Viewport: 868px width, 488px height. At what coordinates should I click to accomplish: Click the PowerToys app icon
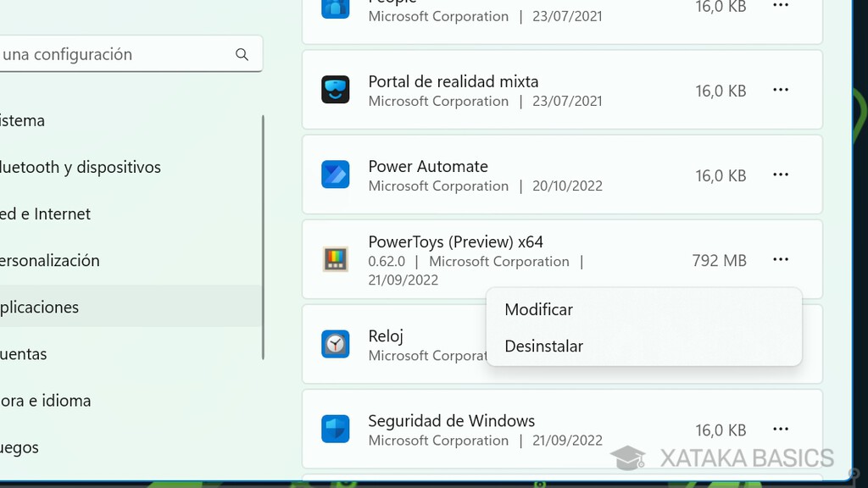336,259
